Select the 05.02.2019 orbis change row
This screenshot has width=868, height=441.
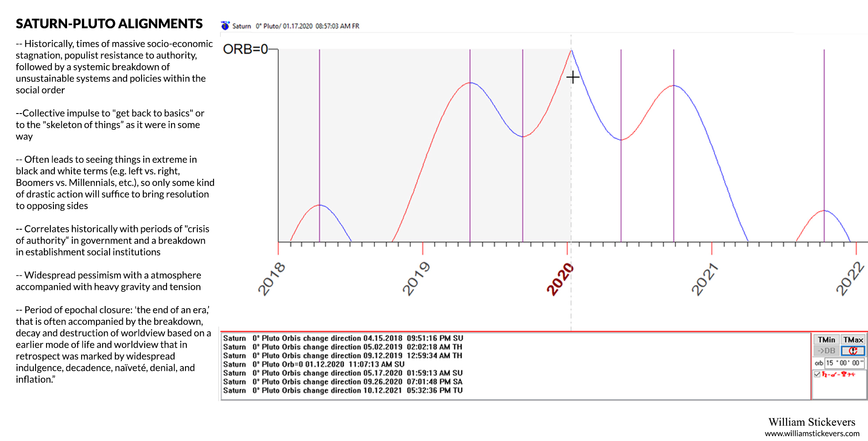tap(342, 347)
